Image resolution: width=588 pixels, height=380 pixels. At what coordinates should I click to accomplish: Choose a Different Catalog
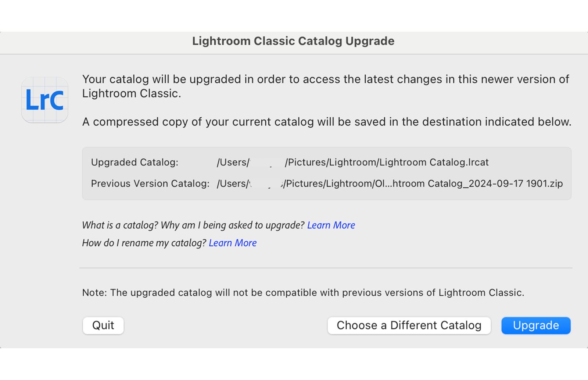coord(409,325)
